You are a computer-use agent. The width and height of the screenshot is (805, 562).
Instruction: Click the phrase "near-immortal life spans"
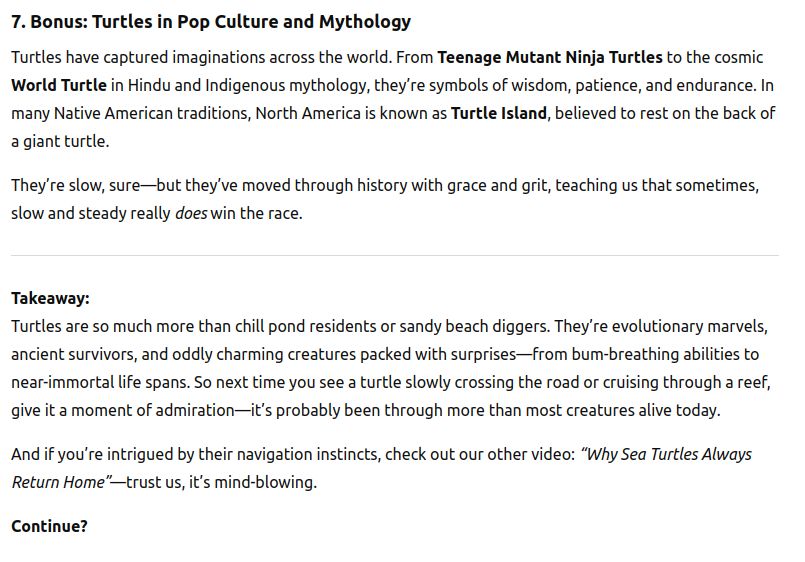101,382
